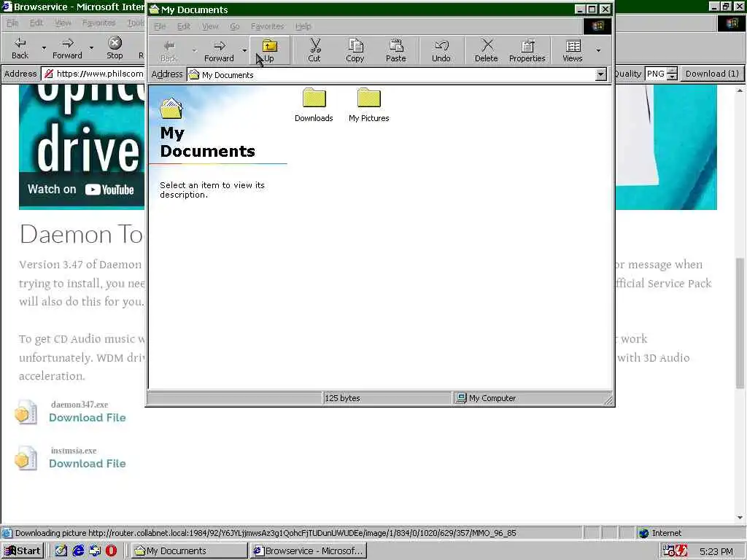The image size is (747, 560).
Task: Click Download File link for daemon347.exe
Action: coord(88,418)
